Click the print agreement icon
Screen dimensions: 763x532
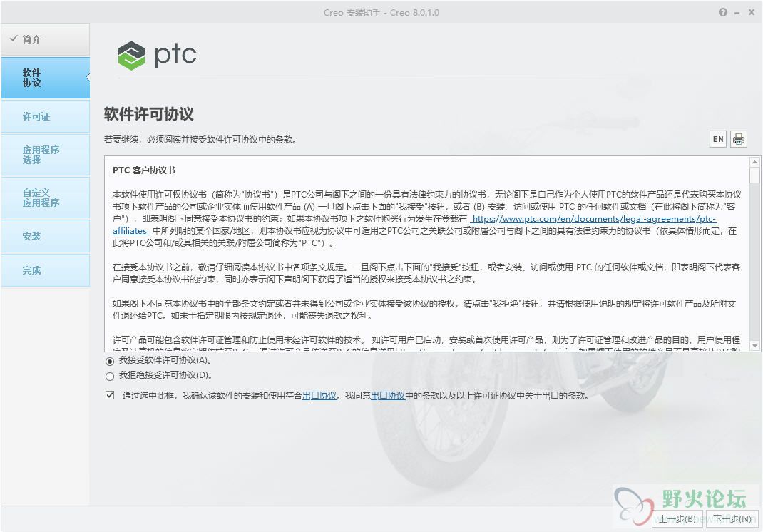[738, 139]
